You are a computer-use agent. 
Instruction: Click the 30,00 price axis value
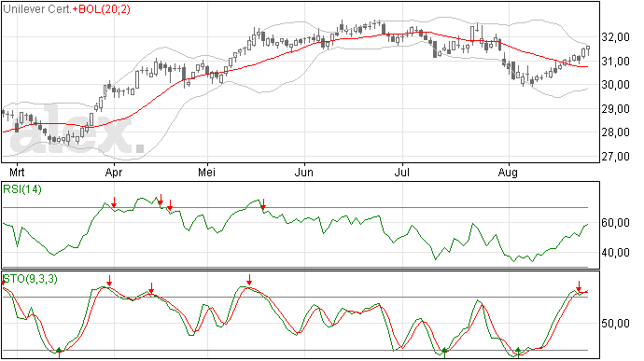pyautogui.click(x=615, y=85)
